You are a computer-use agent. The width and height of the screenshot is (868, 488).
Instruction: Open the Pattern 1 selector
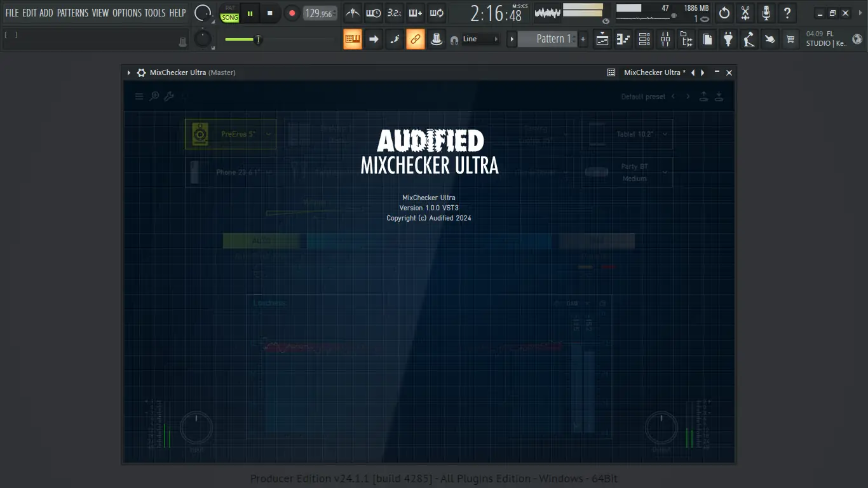[547, 39]
